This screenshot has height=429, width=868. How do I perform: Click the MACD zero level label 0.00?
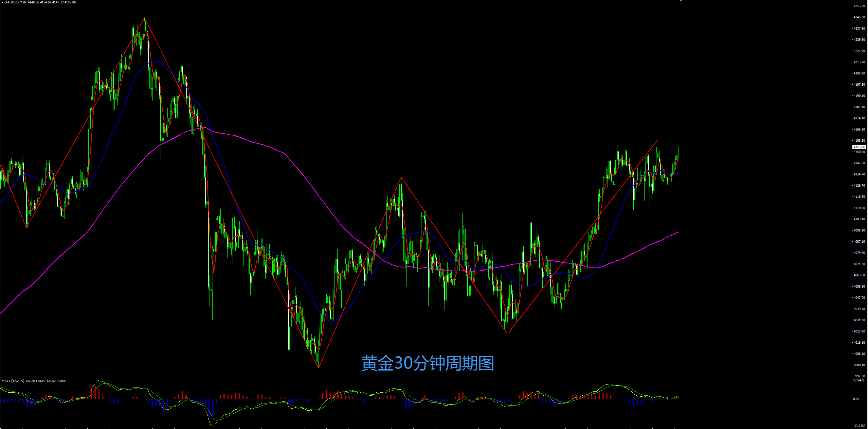coord(856,399)
